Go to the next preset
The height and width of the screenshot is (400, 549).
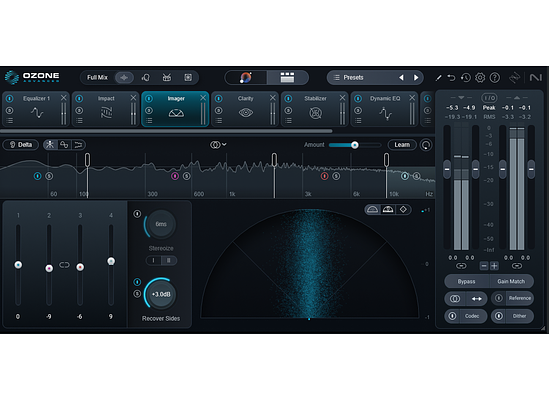pos(416,77)
